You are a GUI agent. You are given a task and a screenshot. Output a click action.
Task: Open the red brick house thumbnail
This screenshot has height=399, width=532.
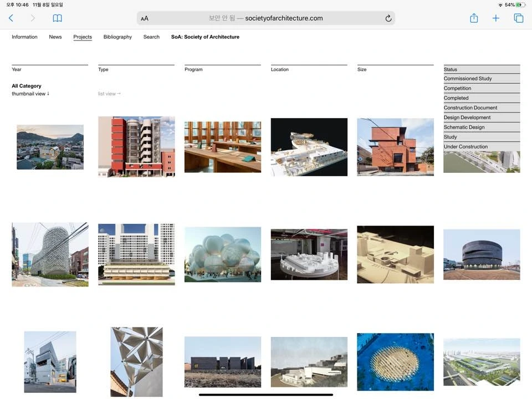point(395,147)
